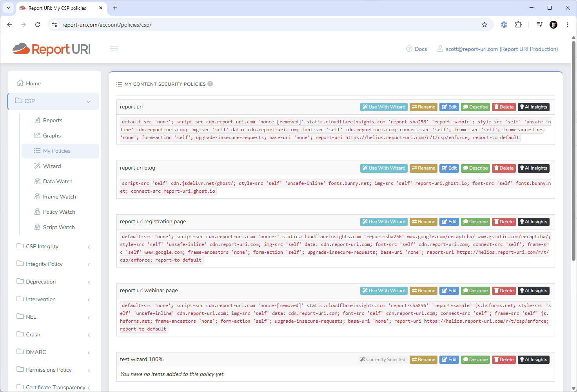Bookmark this page with the star icon
This screenshot has width=577, height=392.
click(x=484, y=25)
